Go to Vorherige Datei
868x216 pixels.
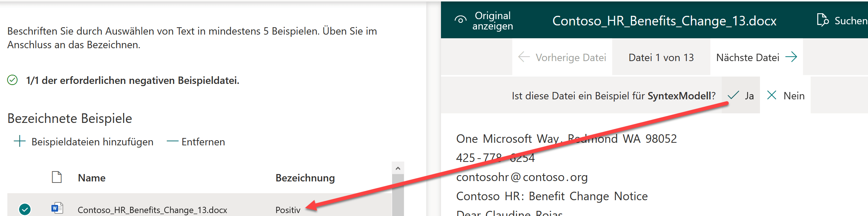(562, 57)
